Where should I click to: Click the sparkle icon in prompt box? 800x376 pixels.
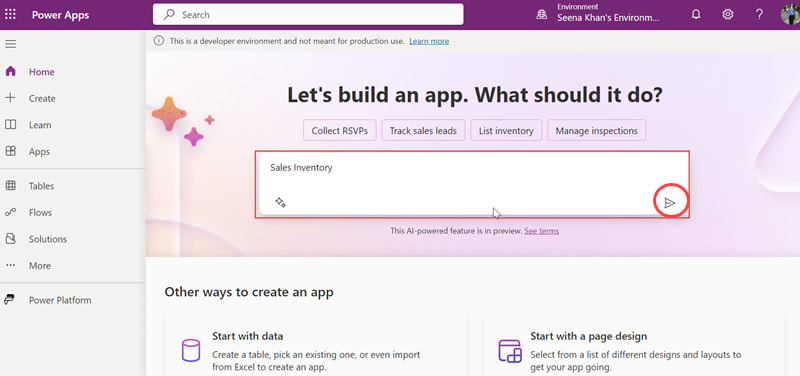[x=280, y=202]
